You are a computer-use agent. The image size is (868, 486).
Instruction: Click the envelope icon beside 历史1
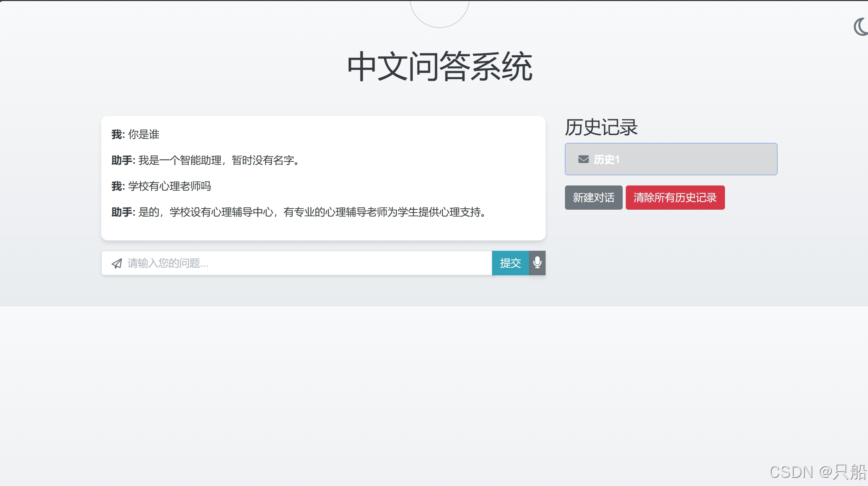[x=583, y=159]
